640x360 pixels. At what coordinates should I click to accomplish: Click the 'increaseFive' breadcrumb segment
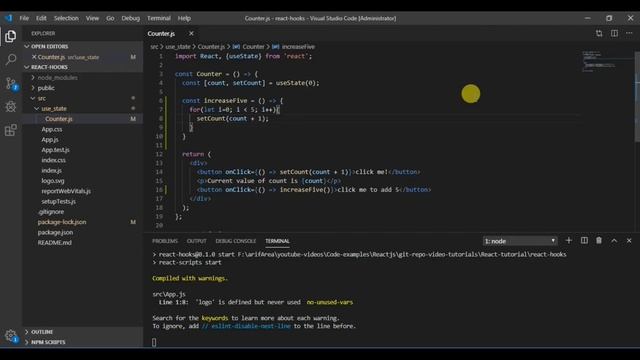point(298,47)
